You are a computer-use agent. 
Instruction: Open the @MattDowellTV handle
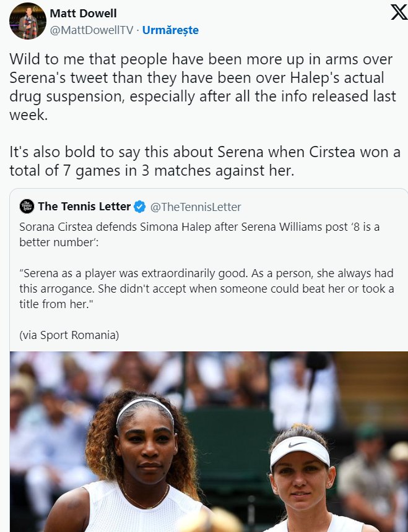(x=91, y=30)
